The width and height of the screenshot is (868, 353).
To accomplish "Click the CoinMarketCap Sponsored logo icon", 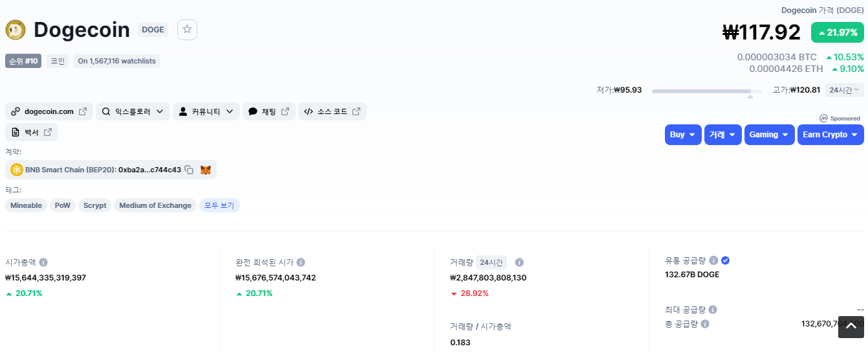I will [x=823, y=119].
